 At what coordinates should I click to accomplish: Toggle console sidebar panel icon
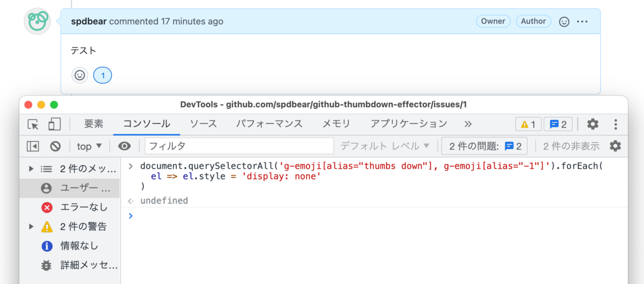tap(33, 146)
